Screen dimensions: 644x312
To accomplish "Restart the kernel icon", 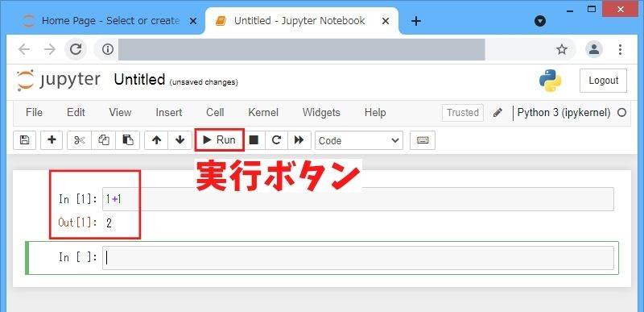I will pos(276,140).
